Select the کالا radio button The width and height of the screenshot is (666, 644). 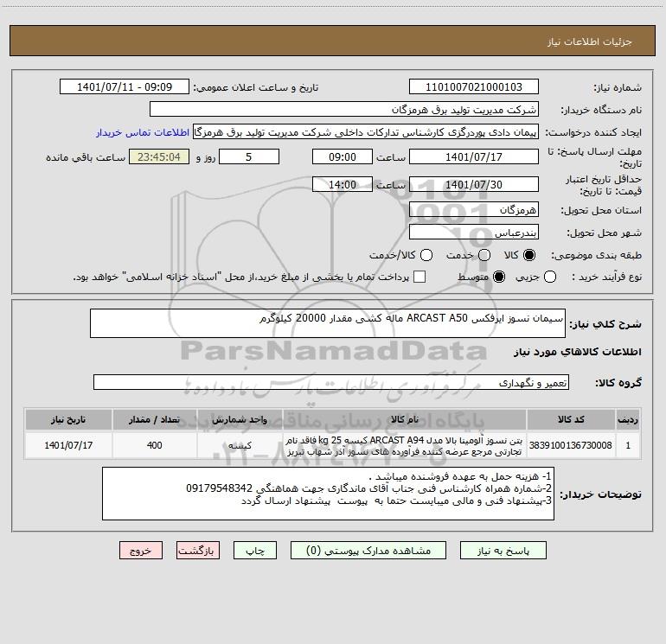(529, 255)
